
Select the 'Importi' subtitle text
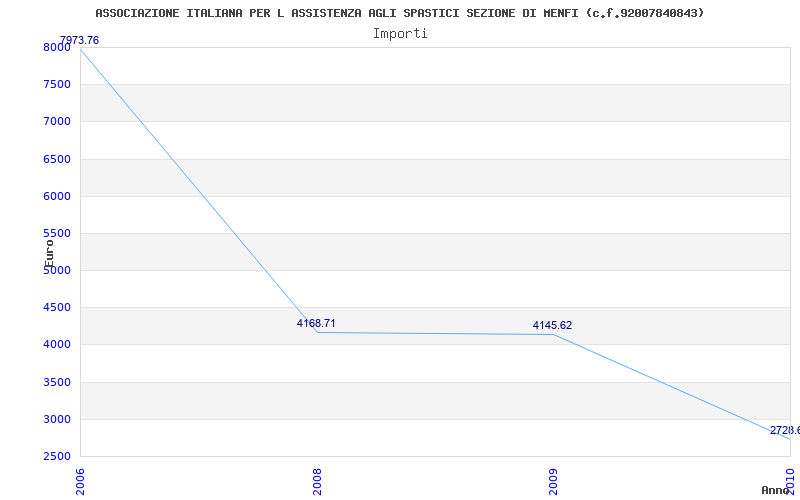[400, 34]
